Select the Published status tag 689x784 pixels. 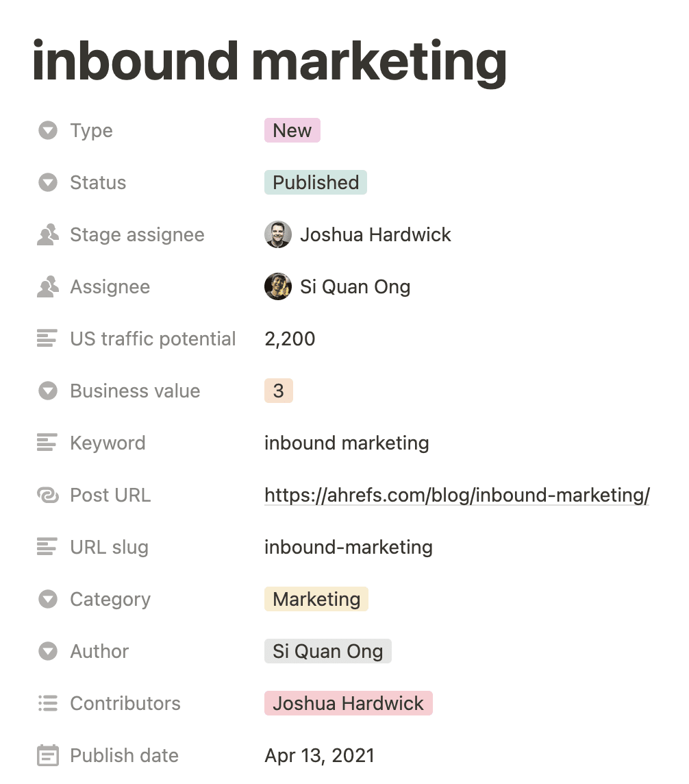[x=315, y=182]
